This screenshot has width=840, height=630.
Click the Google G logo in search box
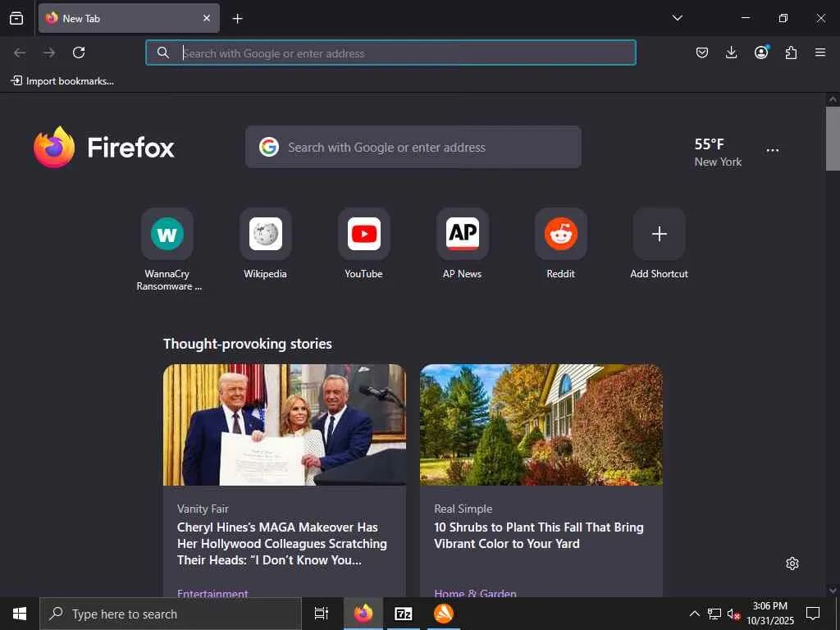269,147
